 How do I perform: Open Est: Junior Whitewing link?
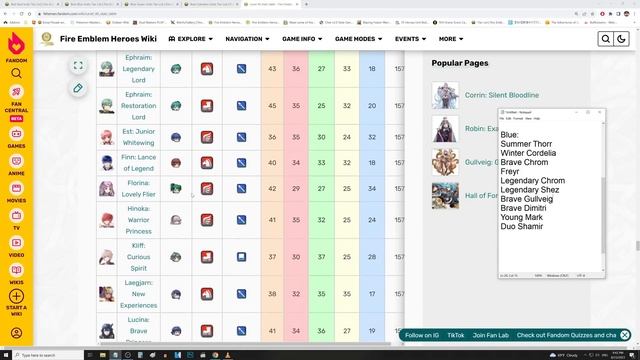point(138,137)
